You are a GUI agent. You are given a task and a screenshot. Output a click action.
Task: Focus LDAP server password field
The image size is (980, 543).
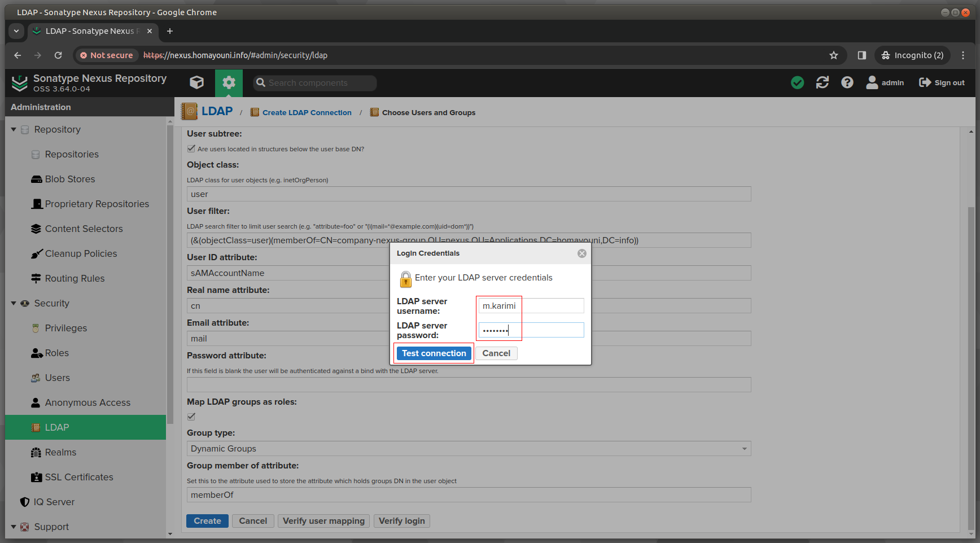[531, 330]
